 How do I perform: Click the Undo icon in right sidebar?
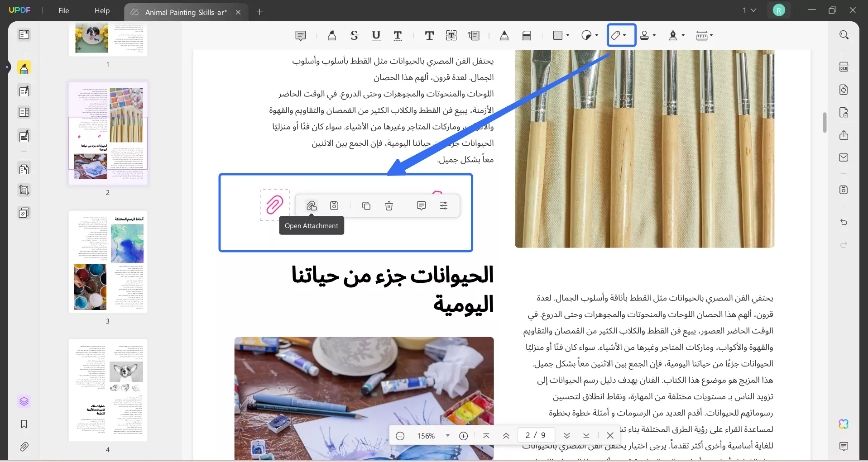pos(844,222)
